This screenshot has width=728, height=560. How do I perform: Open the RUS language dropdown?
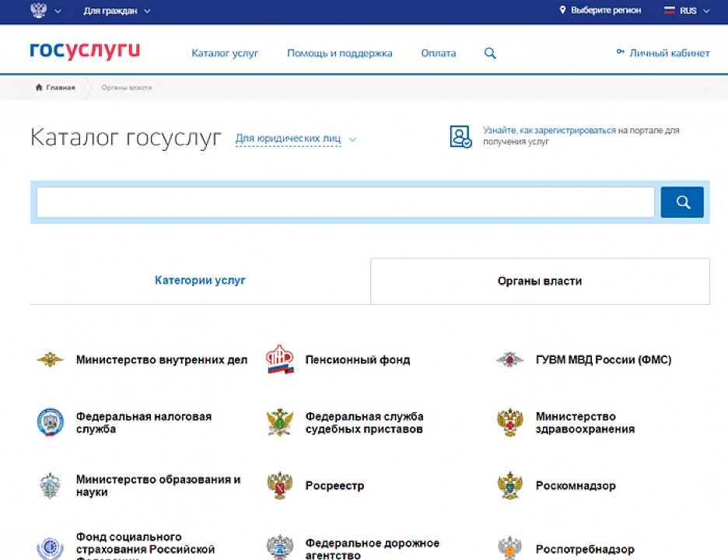694,11
